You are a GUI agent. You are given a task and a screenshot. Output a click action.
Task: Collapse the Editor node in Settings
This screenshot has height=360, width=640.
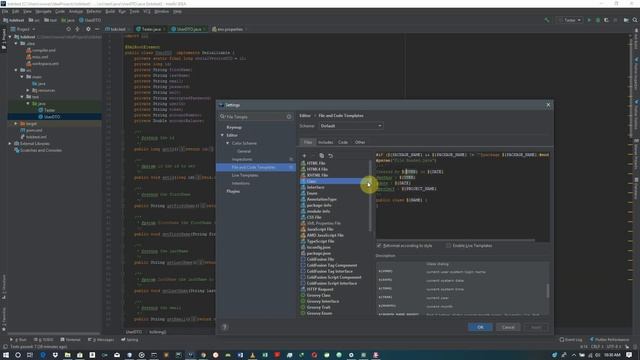(222, 135)
